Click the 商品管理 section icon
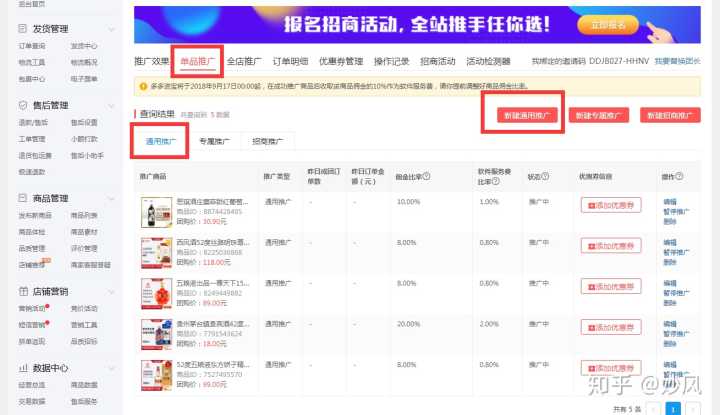Image resolution: width=720 pixels, height=415 pixels. [x=22, y=198]
